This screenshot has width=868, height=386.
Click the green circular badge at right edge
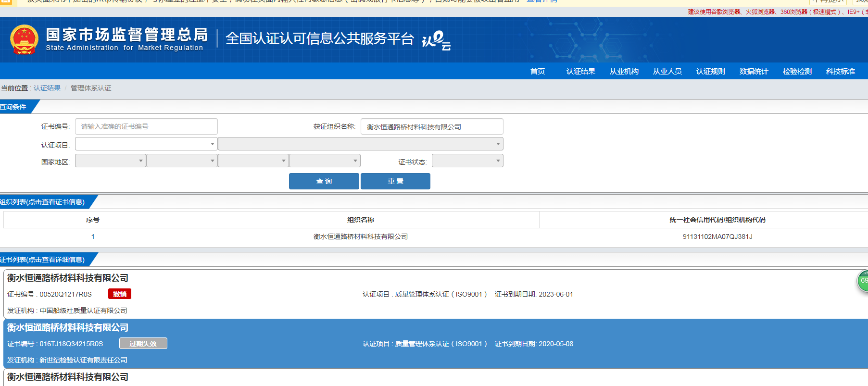click(863, 281)
